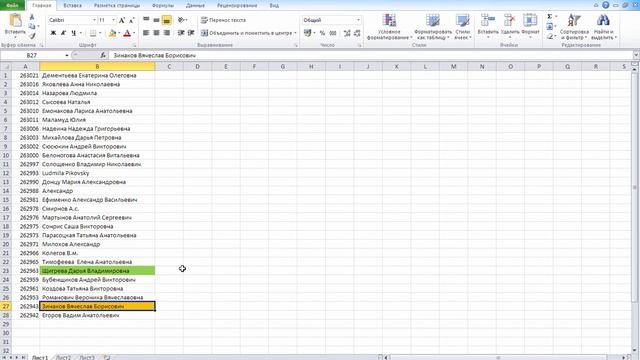Toggle Italic (К) formatting
This screenshot has height=360, width=640.
(63, 33)
